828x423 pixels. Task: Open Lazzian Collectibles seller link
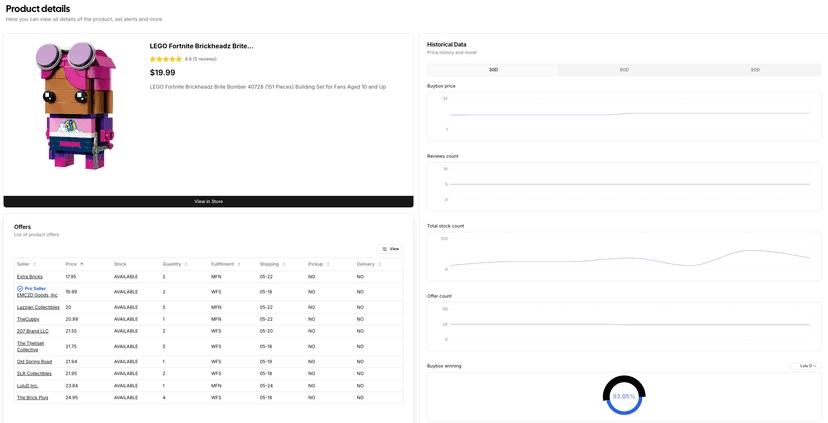tap(38, 307)
